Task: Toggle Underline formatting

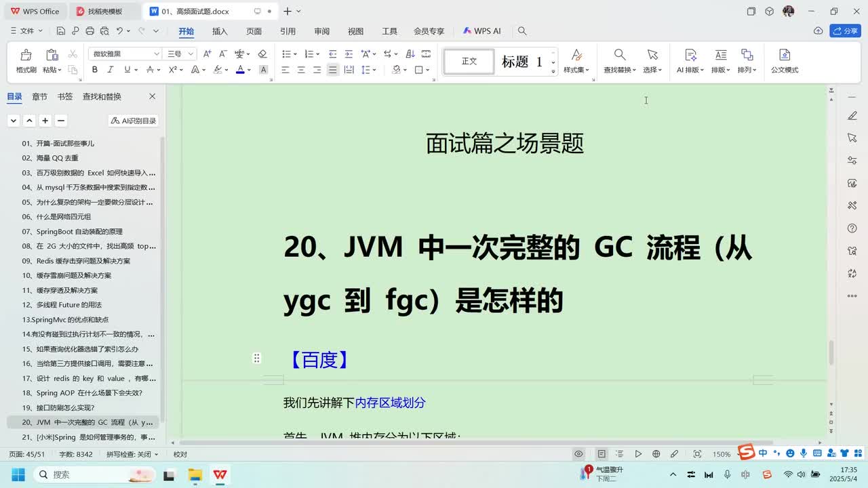Action: pos(127,70)
